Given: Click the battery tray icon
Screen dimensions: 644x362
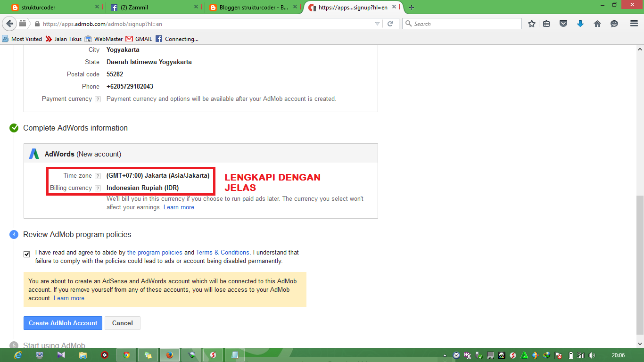Looking at the screenshot, I should (x=570, y=355).
